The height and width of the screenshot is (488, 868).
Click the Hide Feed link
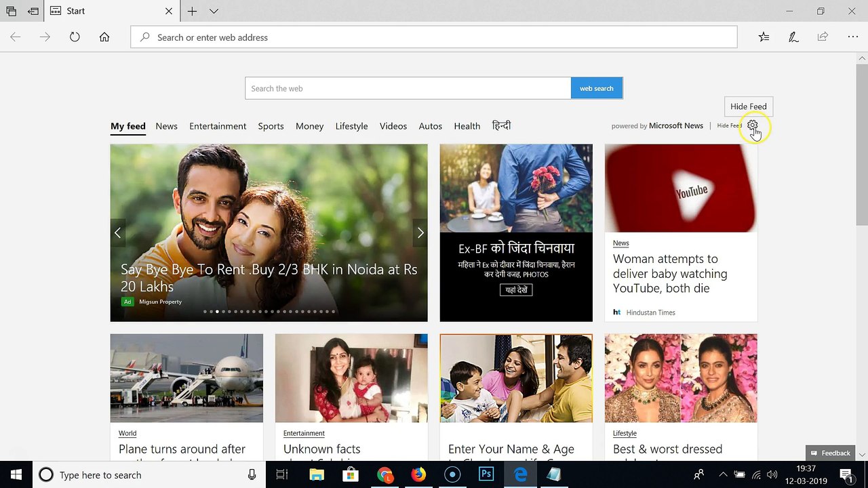730,125
